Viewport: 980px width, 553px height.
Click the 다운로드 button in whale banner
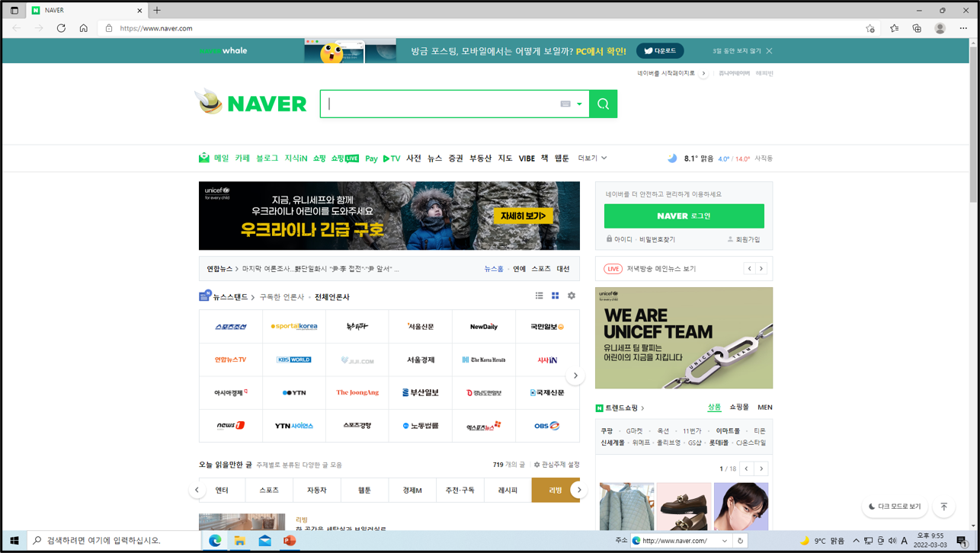[x=660, y=51]
